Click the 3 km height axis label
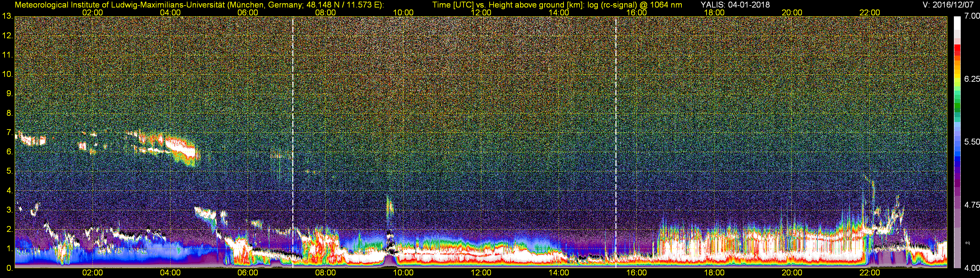Image resolution: width=980 pixels, height=278 pixels. tap(9, 210)
